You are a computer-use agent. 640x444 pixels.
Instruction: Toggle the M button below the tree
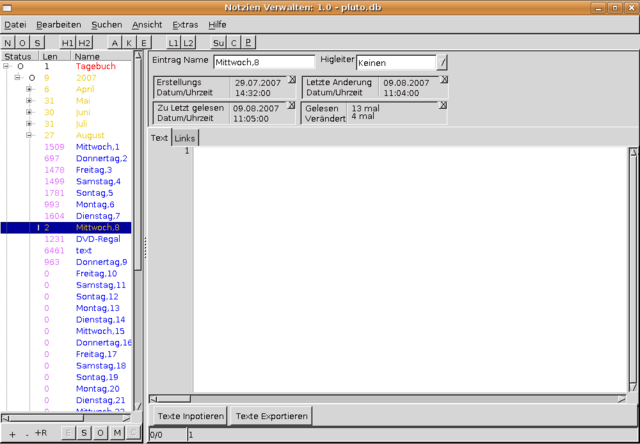[x=117, y=432]
